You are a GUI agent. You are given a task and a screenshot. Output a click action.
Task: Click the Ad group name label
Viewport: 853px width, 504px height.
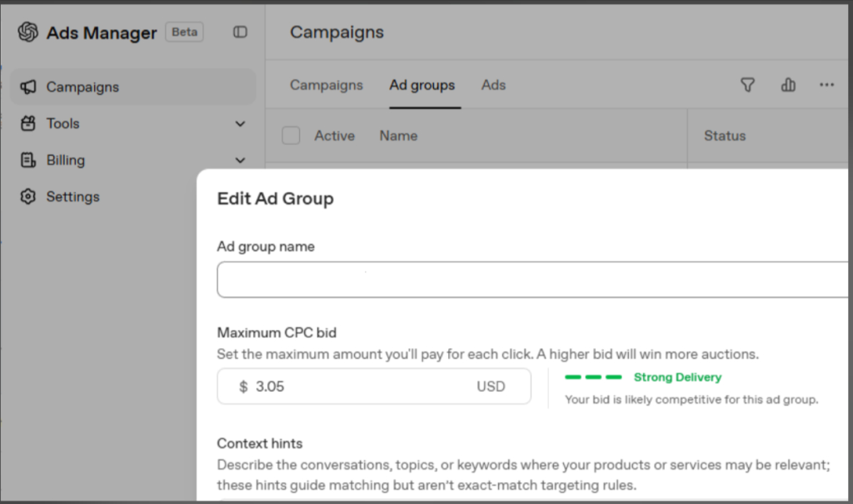pos(266,247)
